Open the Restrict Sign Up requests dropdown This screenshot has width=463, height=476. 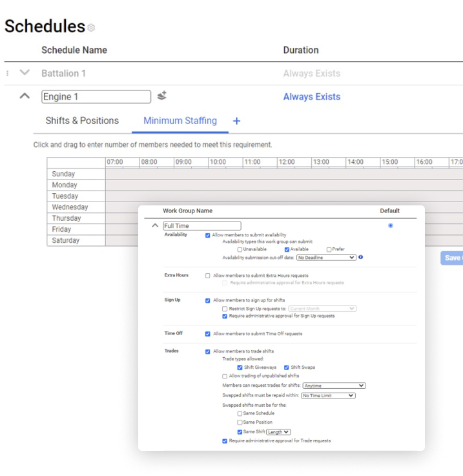click(322, 309)
